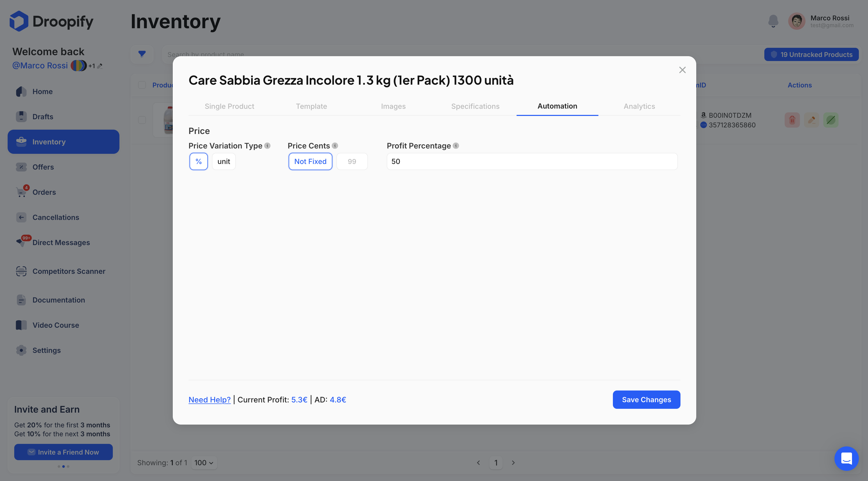
Task: Click Amazon ID B00IN0TDZM
Action: click(x=730, y=115)
